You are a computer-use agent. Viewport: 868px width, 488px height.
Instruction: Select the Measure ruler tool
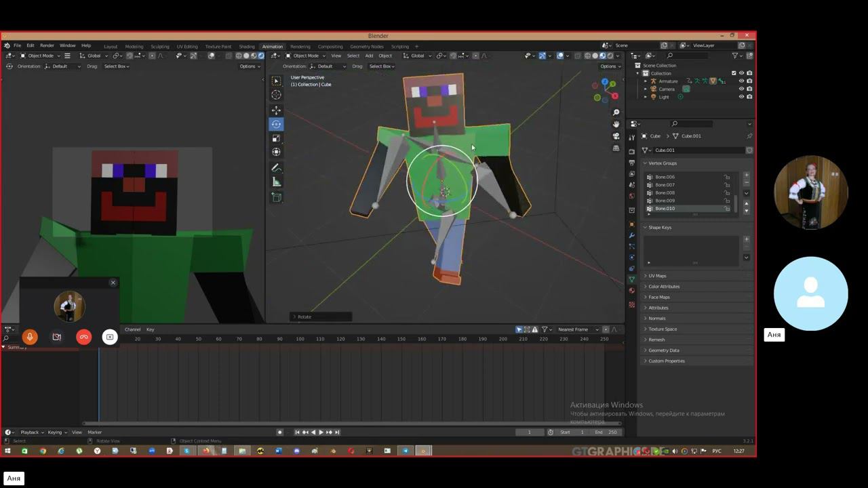click(x=276, y=182)
